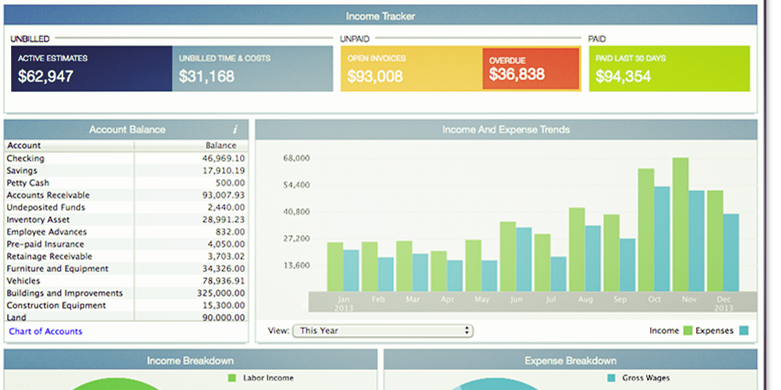Screen dimensions: 781x390
Task: Select the Petty Cash account row
Action: click(x=126, y=183)
